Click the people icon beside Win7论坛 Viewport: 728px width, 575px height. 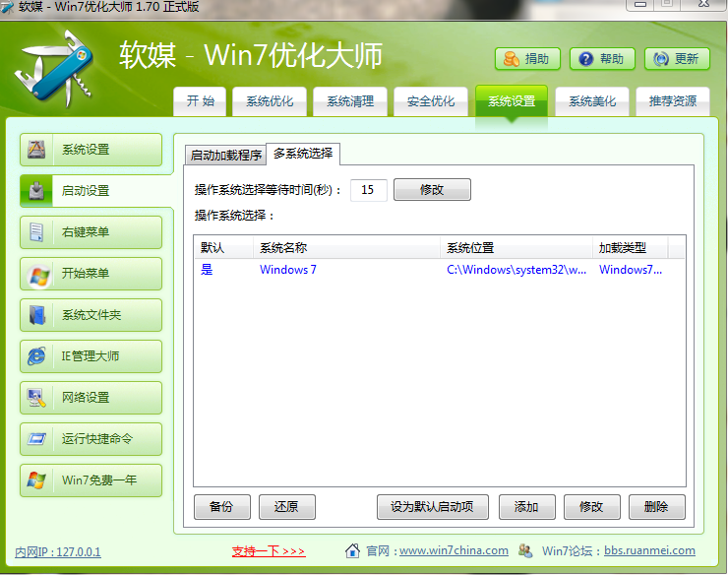coord(525,550)
